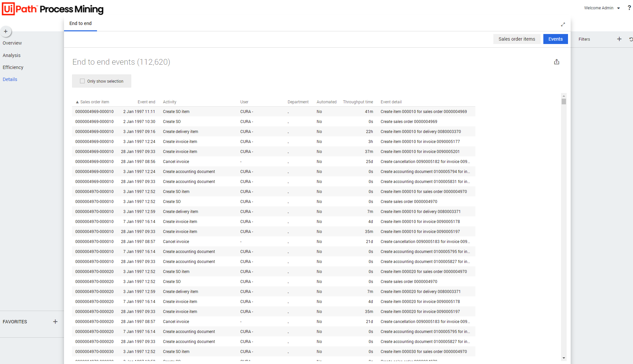Enable the Only show selection checkbox

(x=82, y=81)
